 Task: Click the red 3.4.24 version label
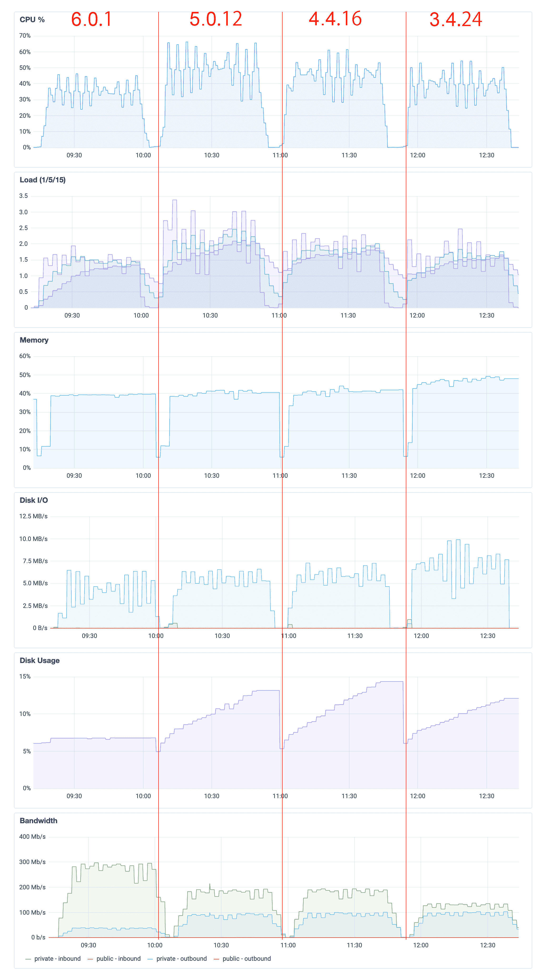click(x=455, y=19)
